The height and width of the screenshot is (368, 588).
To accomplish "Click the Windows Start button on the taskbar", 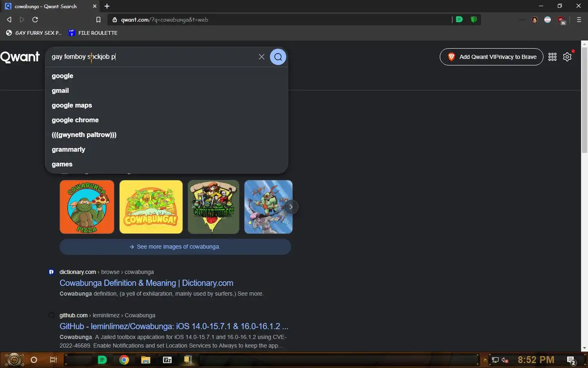I will click(14, 360).
